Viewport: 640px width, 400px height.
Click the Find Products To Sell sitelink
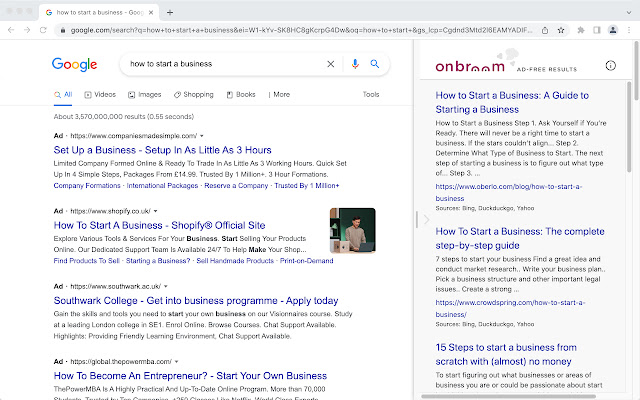[87, 261]
